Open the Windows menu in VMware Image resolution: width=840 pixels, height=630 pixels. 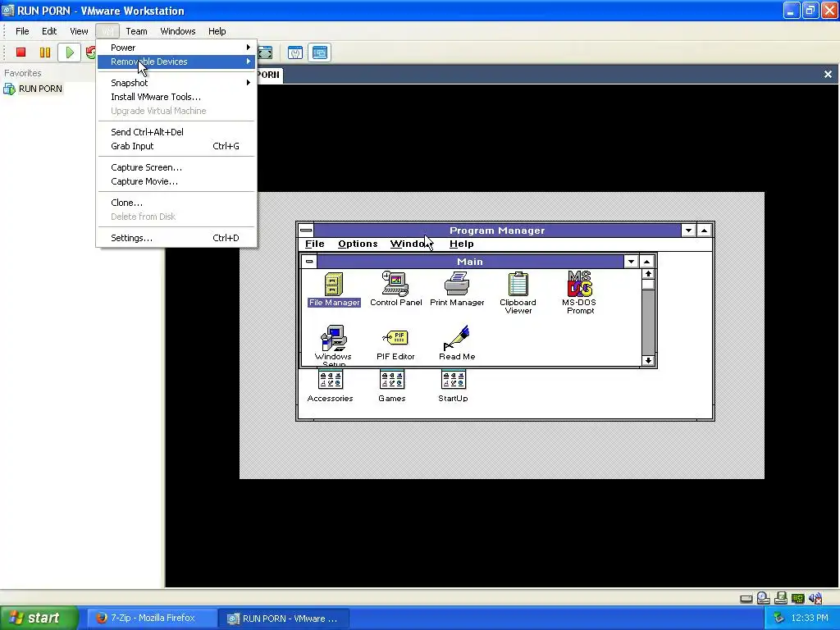(x=178, y=31)
